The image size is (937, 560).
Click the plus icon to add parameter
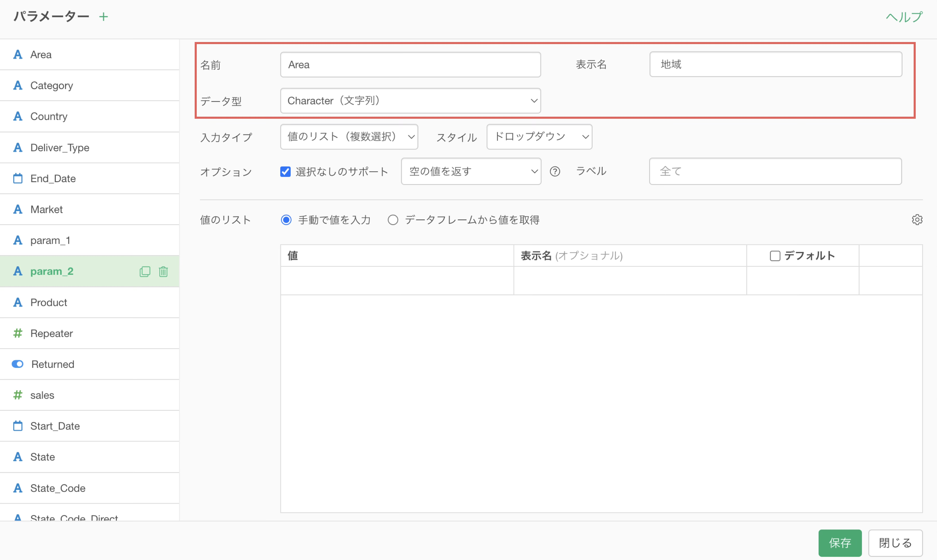(x=104, y=17)
